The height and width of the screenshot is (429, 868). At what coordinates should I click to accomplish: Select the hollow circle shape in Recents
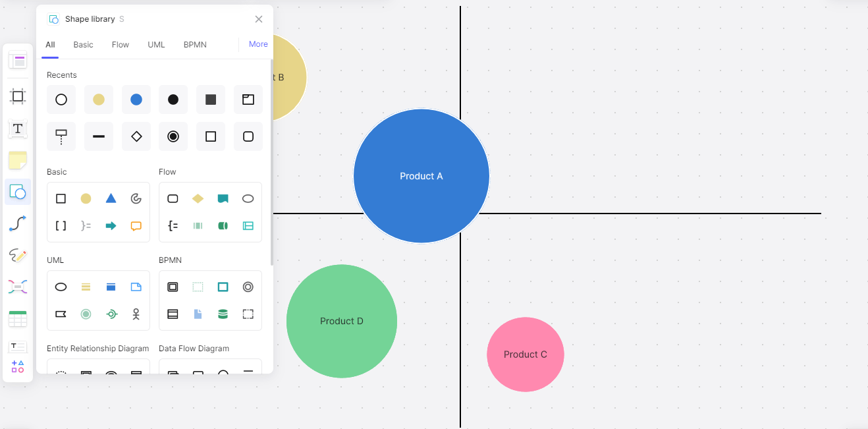point(61,99)
